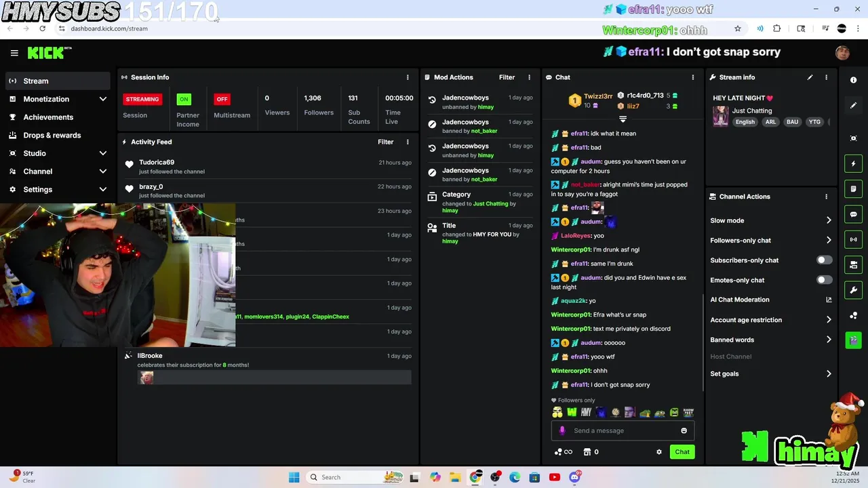Click the channel points dots icon in right sidebar

pyautogui.click(x=853, y=316)
